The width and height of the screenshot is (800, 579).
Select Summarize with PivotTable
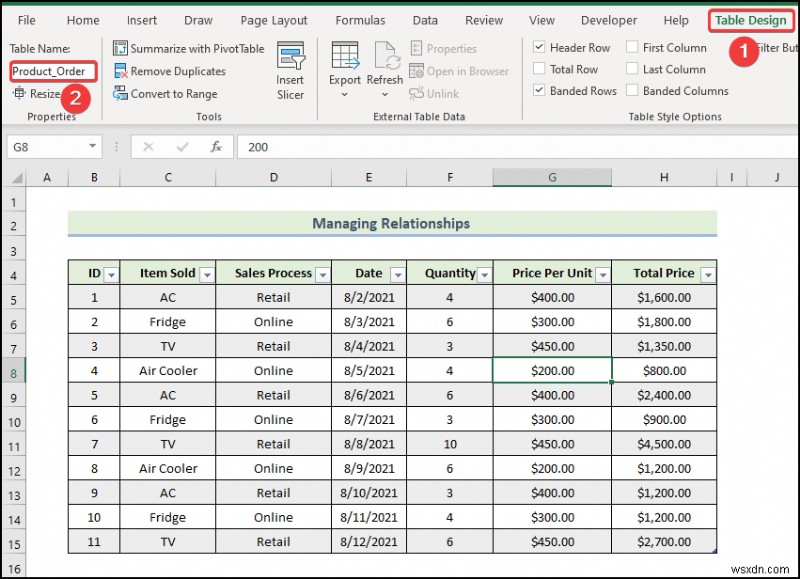pyautogui.click(x=188, y=48)
